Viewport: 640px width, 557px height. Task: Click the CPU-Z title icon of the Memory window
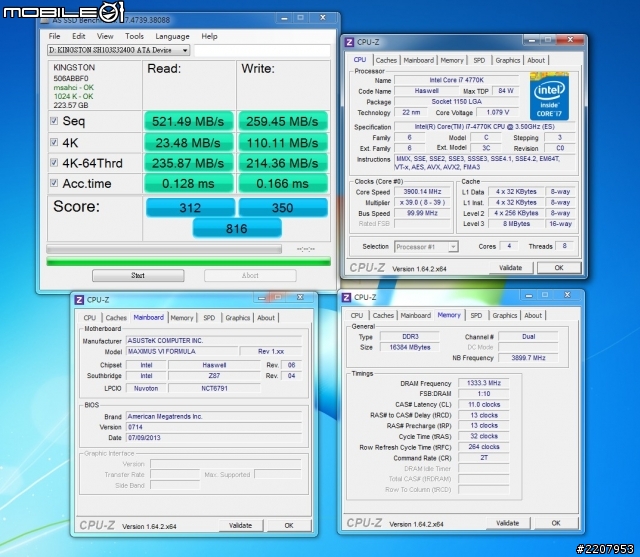coord(347,297)
